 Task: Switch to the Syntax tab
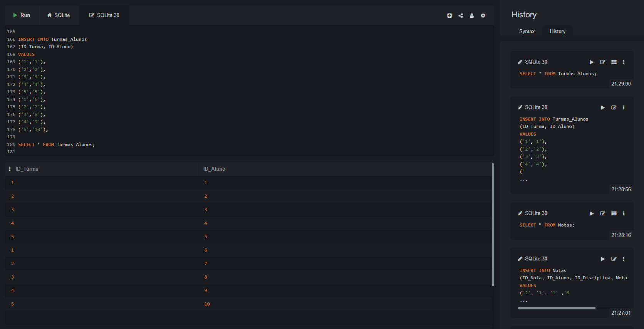click(527, 32)
